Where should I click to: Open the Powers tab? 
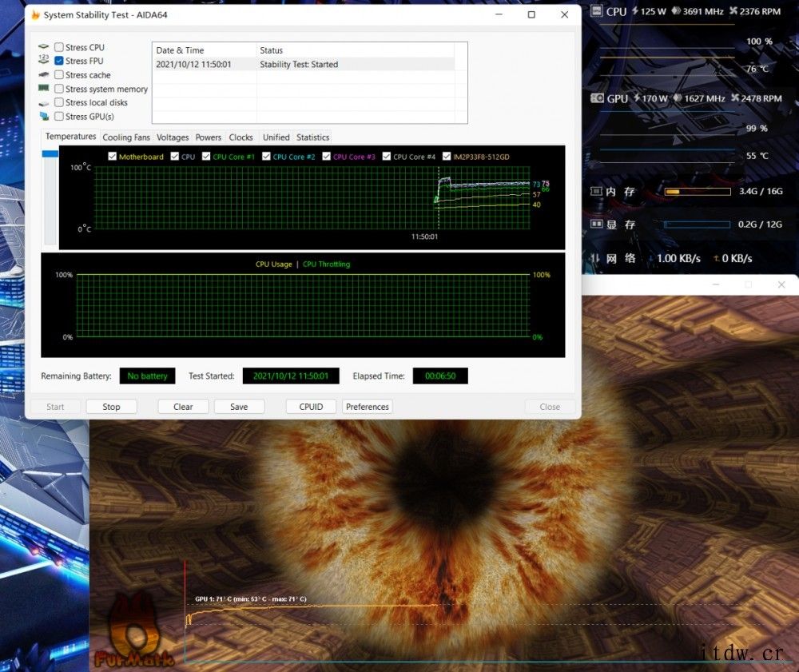pyautogui.click(x=209, y=137)
